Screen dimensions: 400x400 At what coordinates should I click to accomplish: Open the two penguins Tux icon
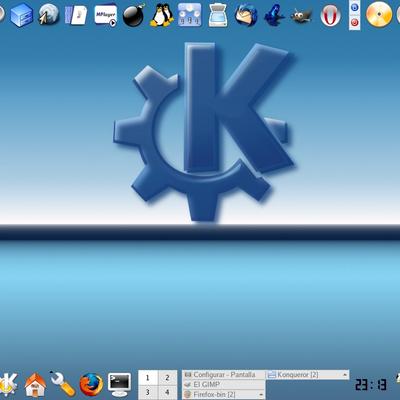[162, 15]
